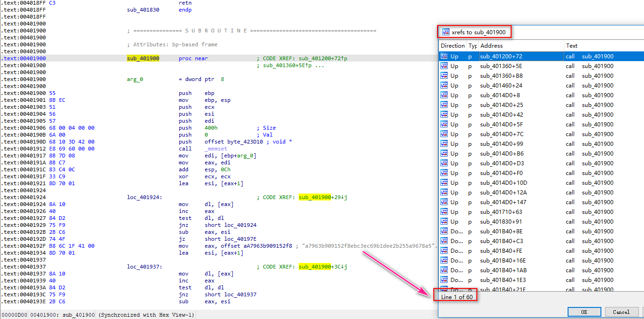
Task: Dismiss the xrefs dialog with Cancel
Action: click(x=621, y=312)
